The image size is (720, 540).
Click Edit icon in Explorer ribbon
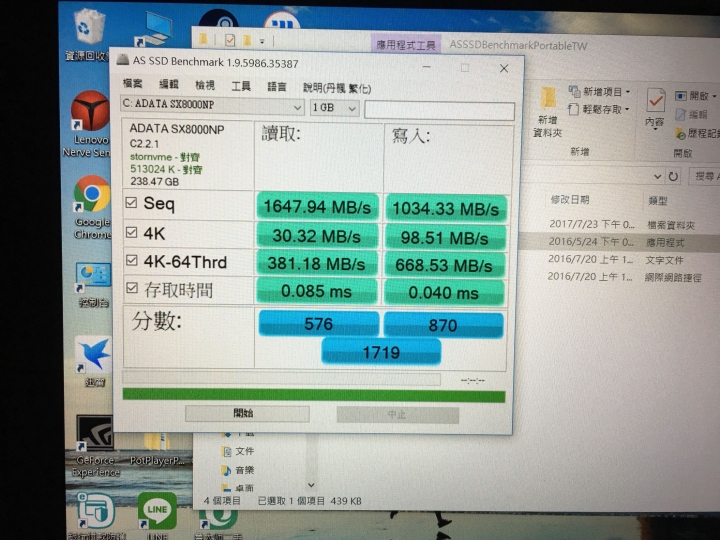(681, 115)
